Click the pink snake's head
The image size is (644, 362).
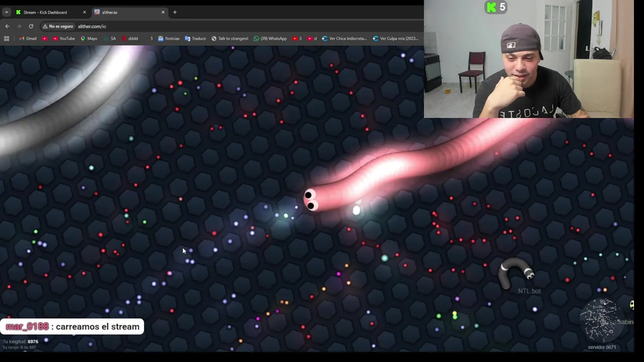[x=313, y=200]
